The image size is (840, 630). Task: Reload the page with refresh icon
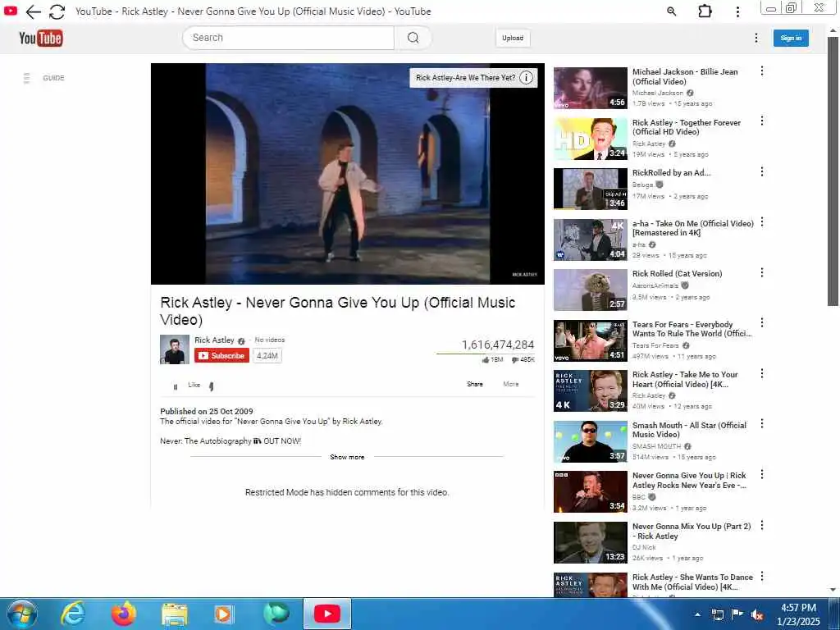57,11
